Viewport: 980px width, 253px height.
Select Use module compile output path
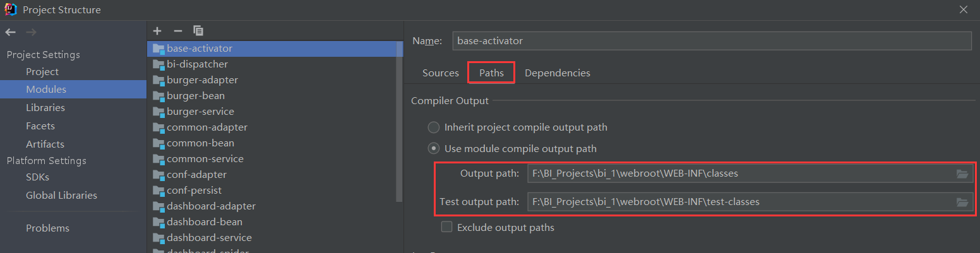tap(434, 149)
